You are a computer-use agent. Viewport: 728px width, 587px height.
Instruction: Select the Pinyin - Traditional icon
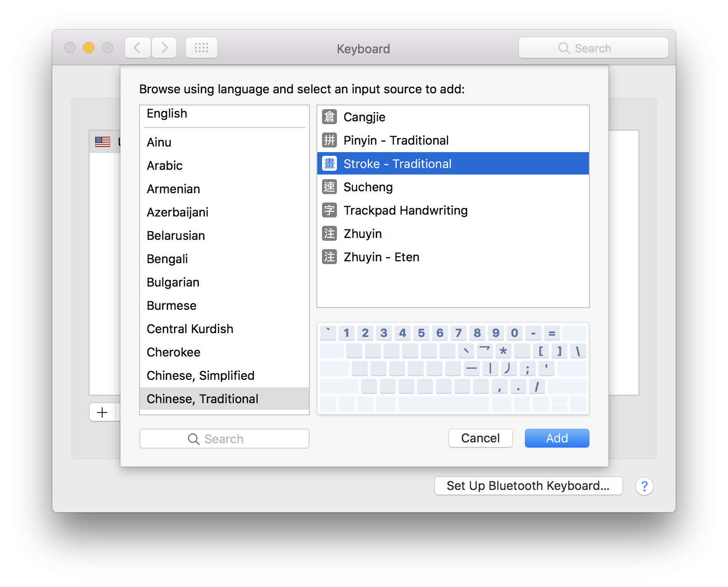click(329, 140)
